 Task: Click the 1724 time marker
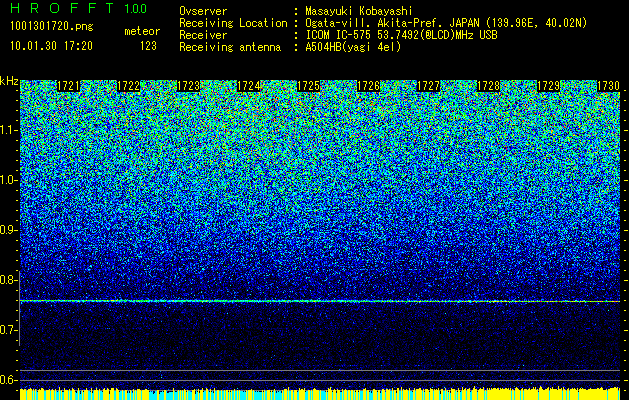coord(248,86)
